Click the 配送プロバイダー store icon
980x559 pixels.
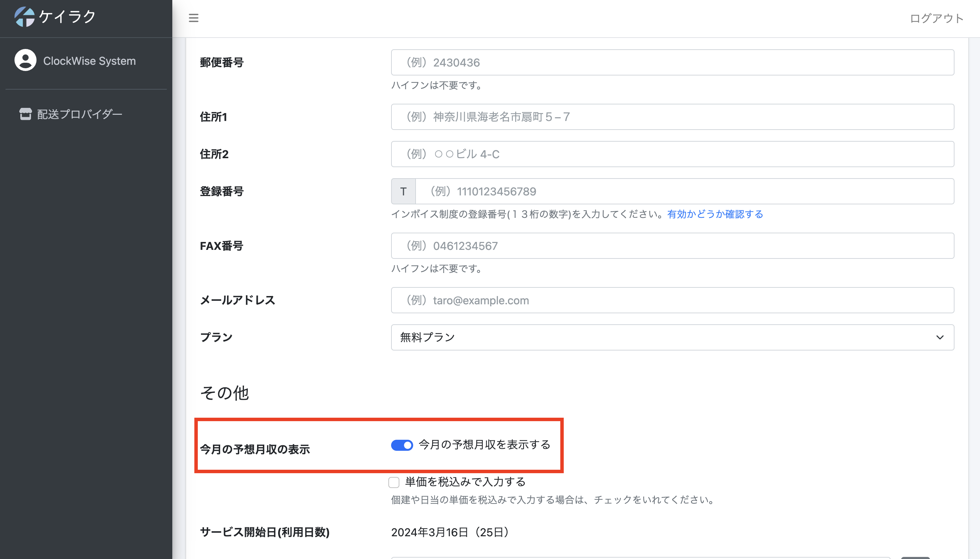pos(25,114)
